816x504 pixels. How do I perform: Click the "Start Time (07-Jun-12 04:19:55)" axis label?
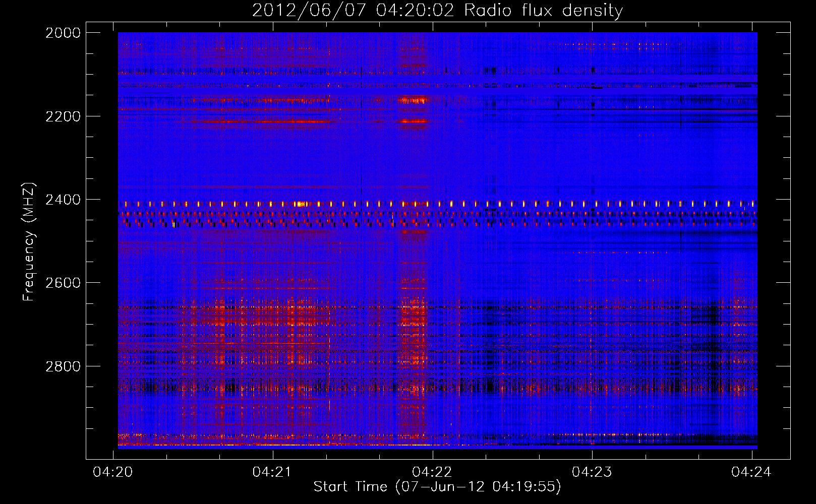(x=437, y=487)
